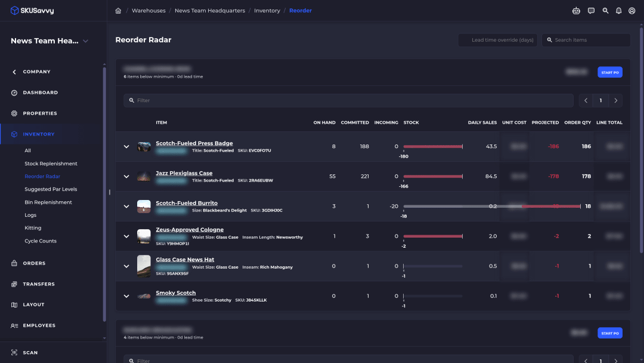This screenshot has width=644, height=363.
Task: Open the Layout menu item
Action: coord(33,304)
